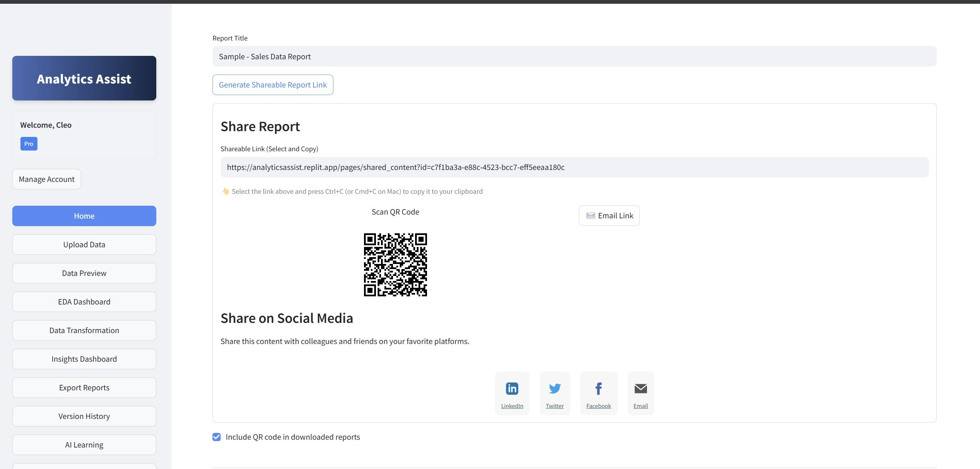Select Data Transformation in sidebar
Viewport: 980px width, 469px height.
click(x=84, y=330)
